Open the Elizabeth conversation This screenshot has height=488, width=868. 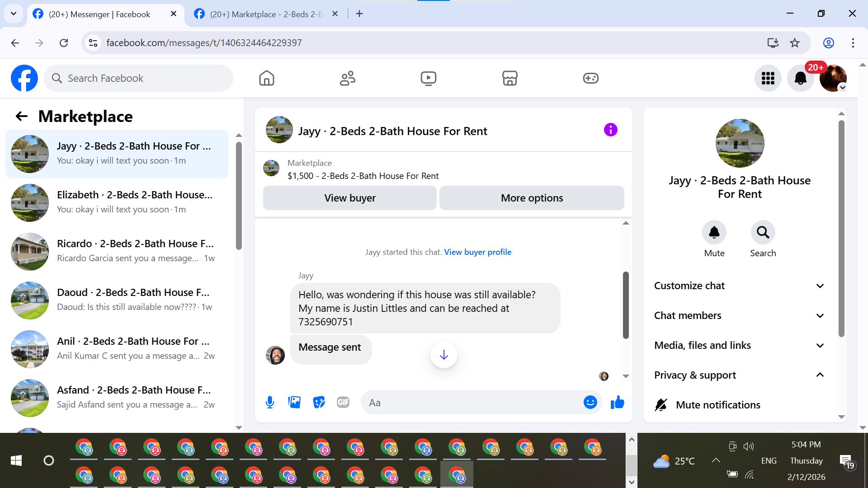[117, 203]
